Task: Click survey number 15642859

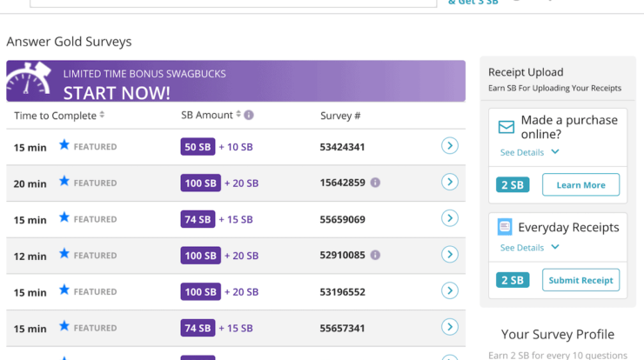Action: tap(343, 183)
